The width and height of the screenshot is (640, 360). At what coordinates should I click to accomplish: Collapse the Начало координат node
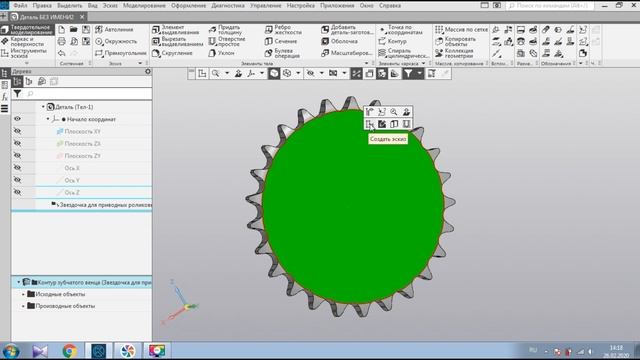coord(48,119)
